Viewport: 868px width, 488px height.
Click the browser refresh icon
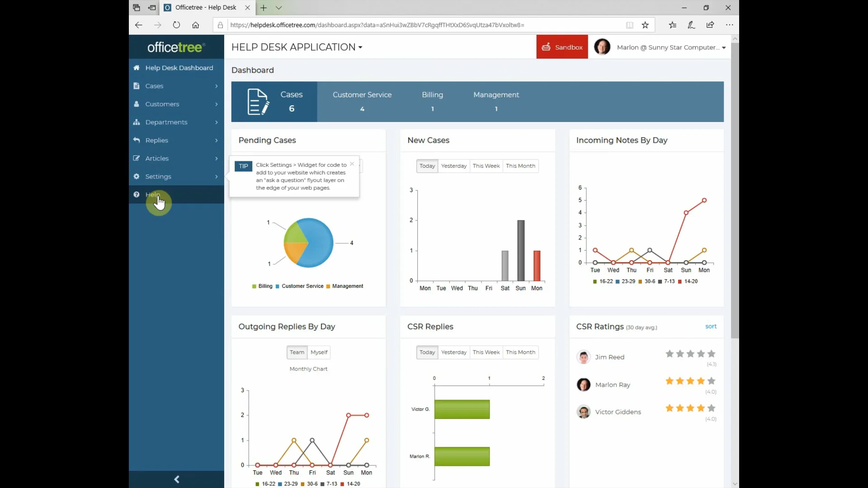(176, 25)
